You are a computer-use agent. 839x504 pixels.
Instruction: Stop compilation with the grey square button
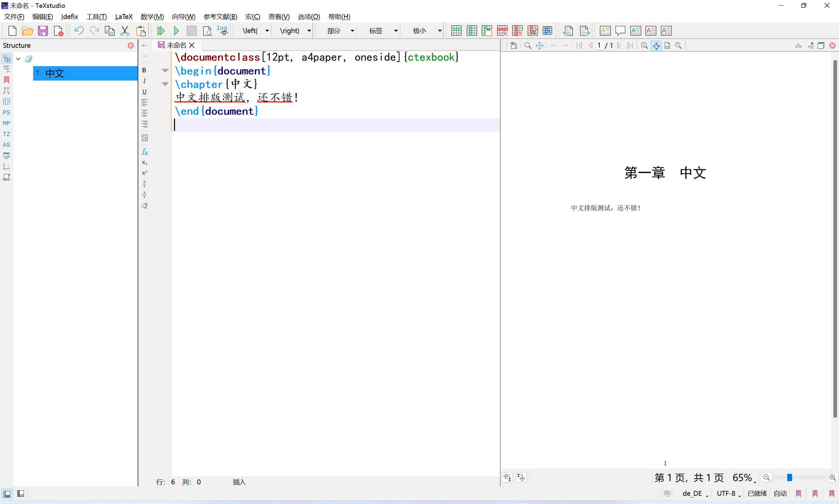pos(192,30)
